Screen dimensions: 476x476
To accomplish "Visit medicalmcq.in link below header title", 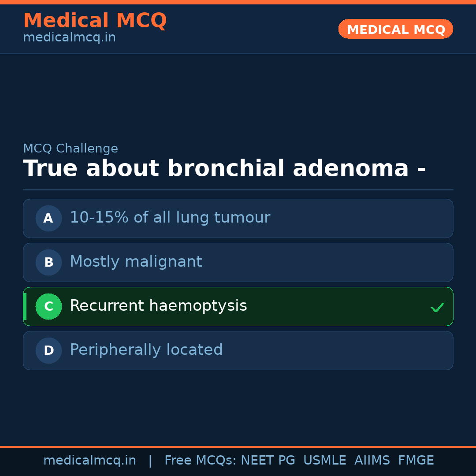I will pyautogui.click(x=69, y=38).
